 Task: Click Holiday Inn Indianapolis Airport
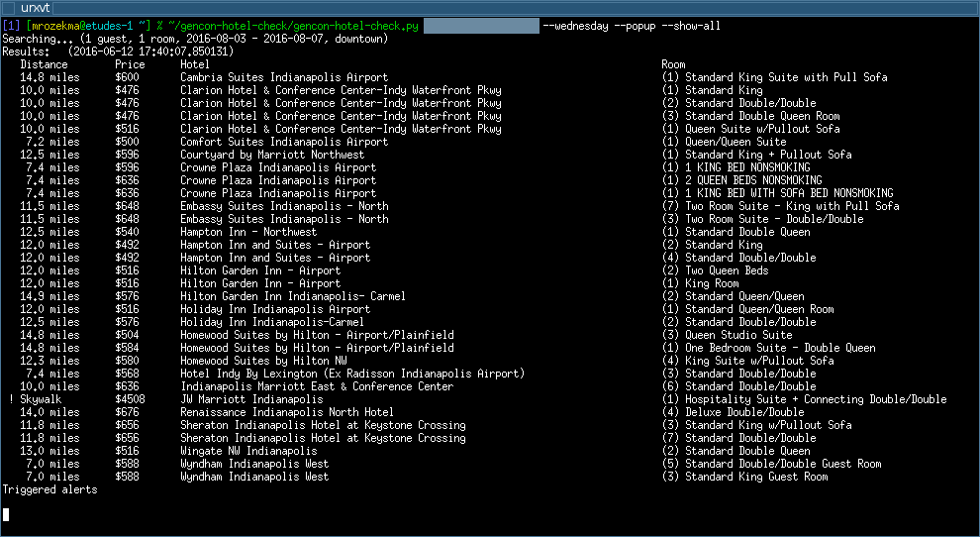(x=275, y=309)
